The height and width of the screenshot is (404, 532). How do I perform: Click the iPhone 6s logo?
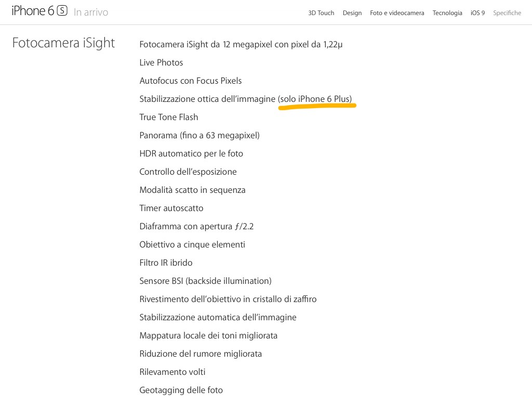[x=39, y=11]
